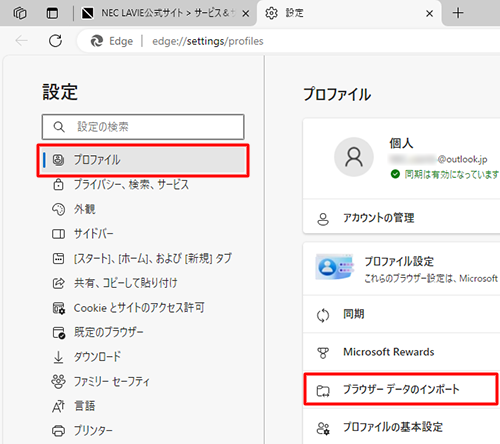500x444 pixels.
Task: Open ブラウザー データのインポート row
Action: tap(401, 389)
